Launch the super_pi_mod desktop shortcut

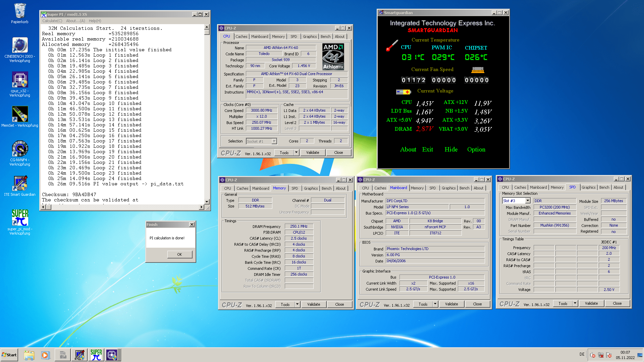(20, 222)
